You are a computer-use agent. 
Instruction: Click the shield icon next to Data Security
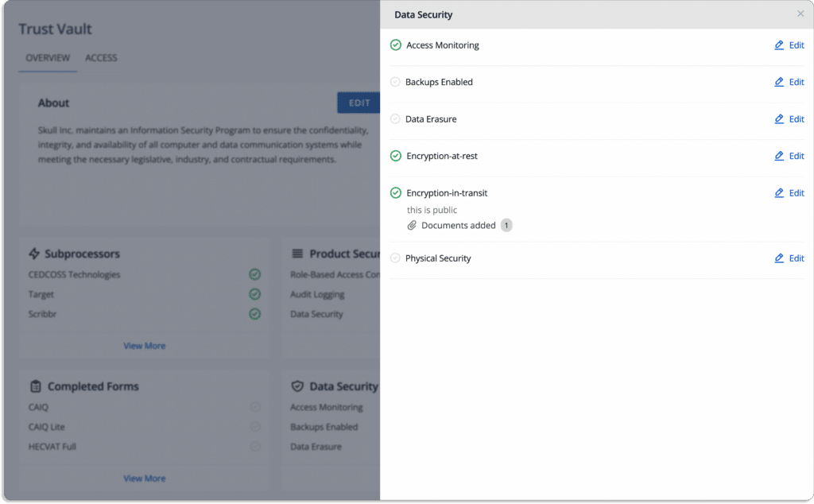coord(297,386)
